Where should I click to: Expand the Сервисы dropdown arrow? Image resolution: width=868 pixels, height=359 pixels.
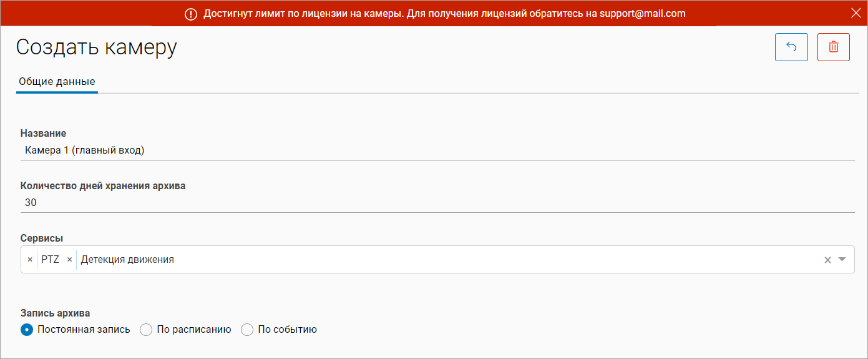[842, 260]
